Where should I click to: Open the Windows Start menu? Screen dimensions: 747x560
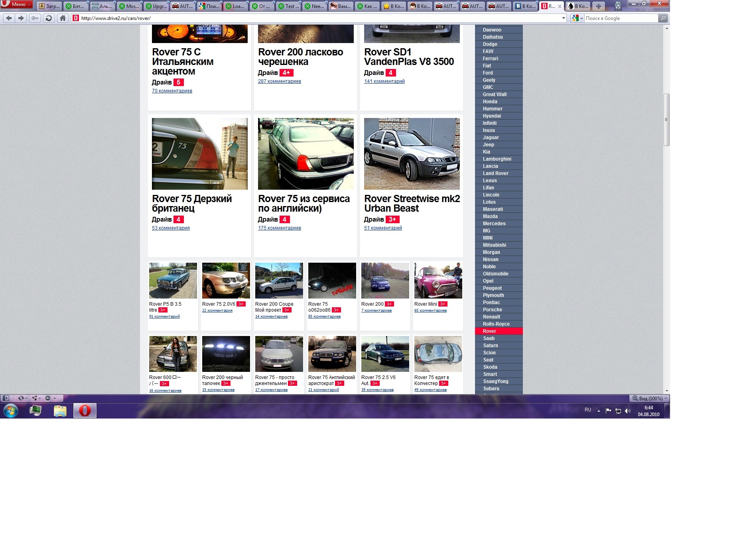(x=11, y=410)
